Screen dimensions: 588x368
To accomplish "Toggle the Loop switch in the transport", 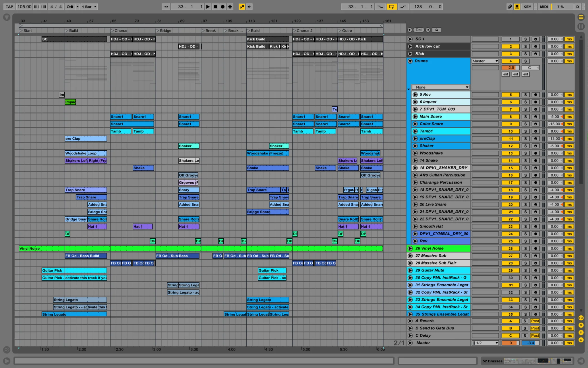I will [392, 7].
